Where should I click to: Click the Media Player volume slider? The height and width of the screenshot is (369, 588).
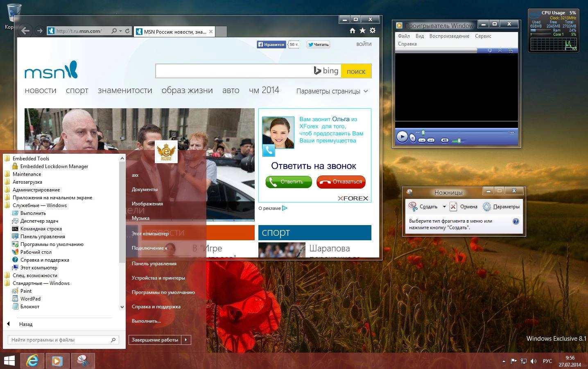tap(459, 140)
